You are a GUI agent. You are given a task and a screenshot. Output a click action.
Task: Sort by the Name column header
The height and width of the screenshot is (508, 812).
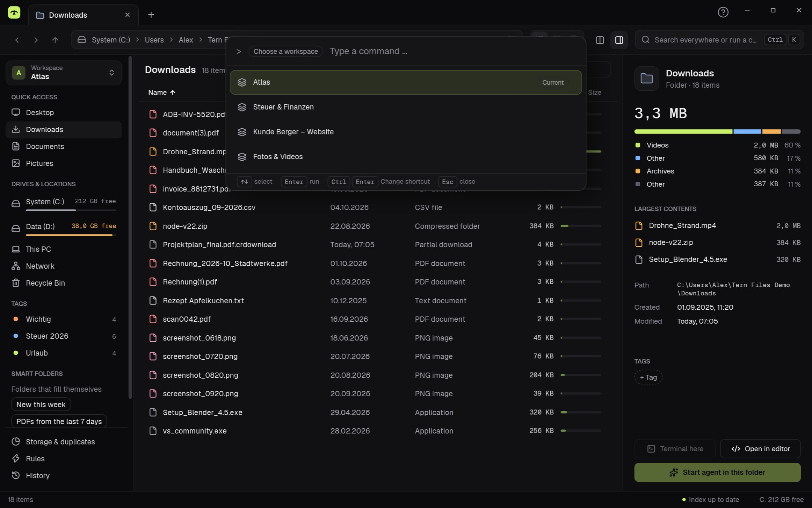(162, 93)
